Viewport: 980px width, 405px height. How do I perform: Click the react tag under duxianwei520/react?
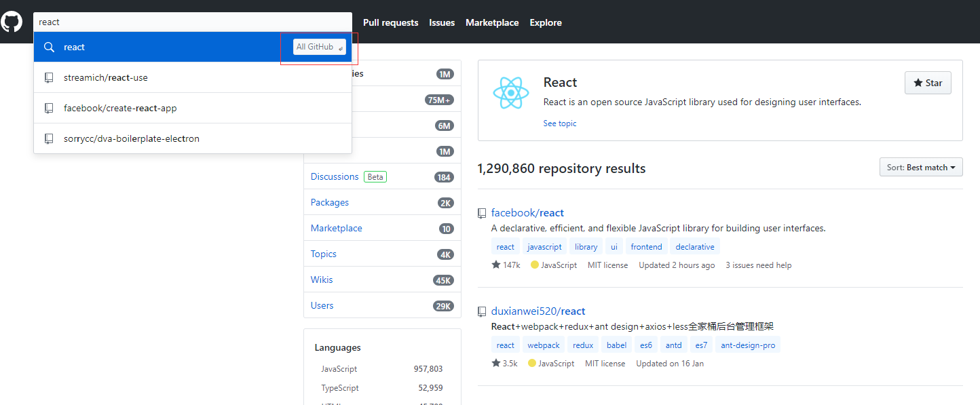click(506, 345)
